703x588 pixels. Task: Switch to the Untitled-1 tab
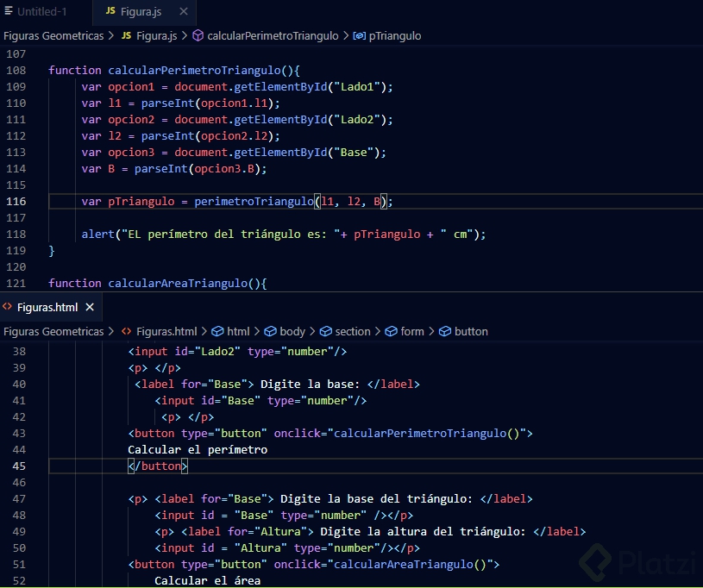pos(41,12)
